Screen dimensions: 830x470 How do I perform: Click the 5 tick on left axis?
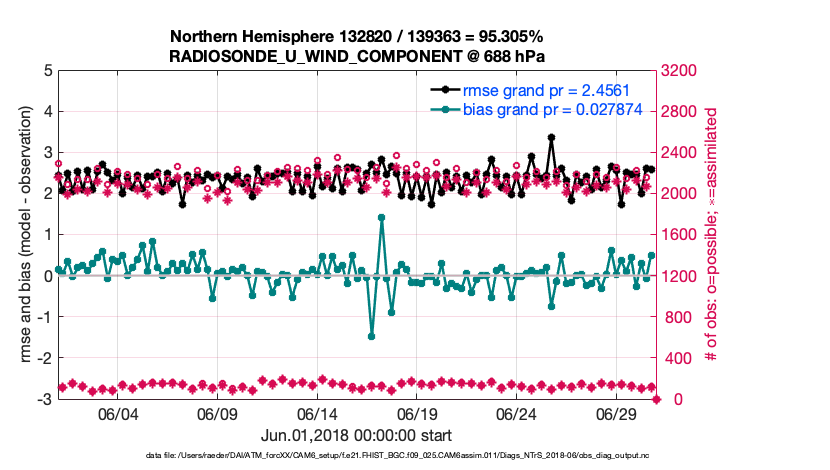tap(48, 71)
